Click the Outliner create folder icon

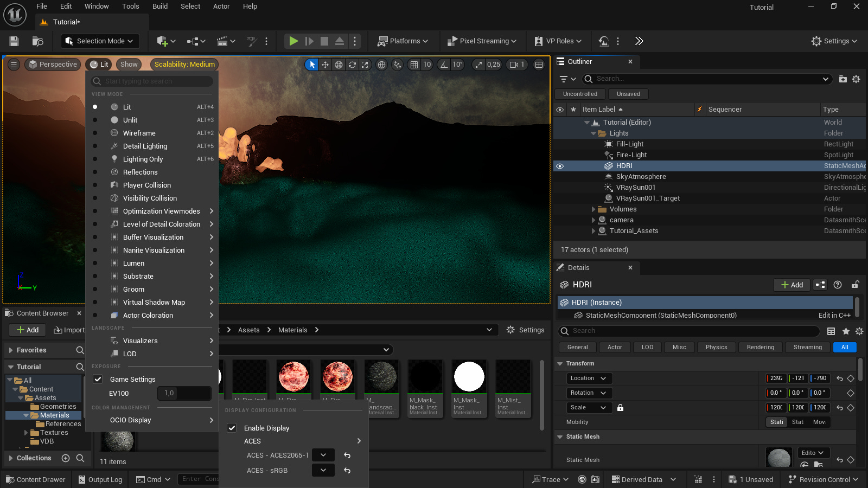pos(843,79)
